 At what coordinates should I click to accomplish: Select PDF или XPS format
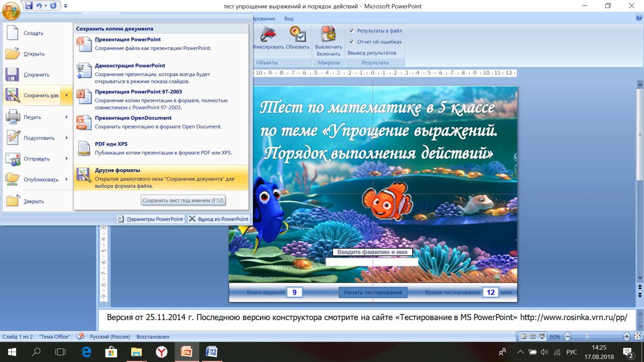click(161, 148)
